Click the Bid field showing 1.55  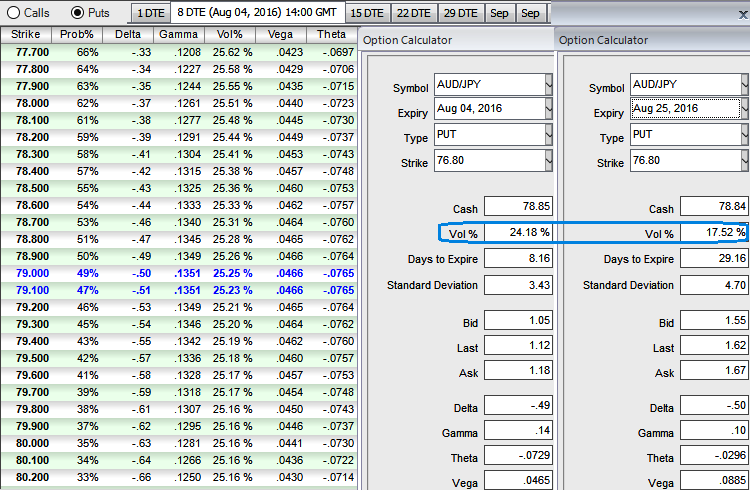[x=713, y=321]
